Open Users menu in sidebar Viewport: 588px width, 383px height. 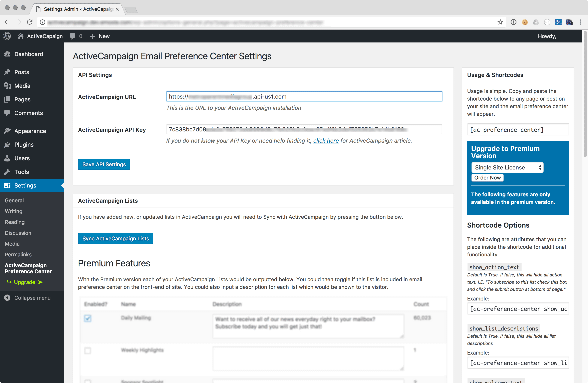coord(32,158)
